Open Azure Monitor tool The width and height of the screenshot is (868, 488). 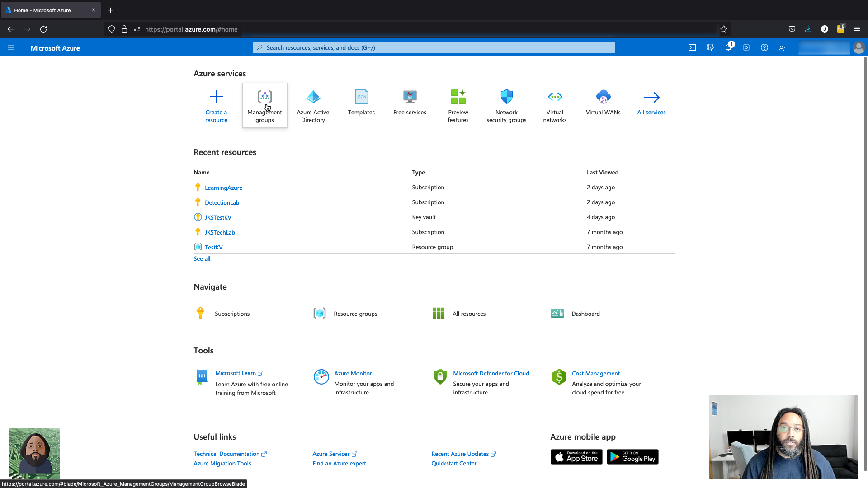pyautogui.click(x=353, y=373)
